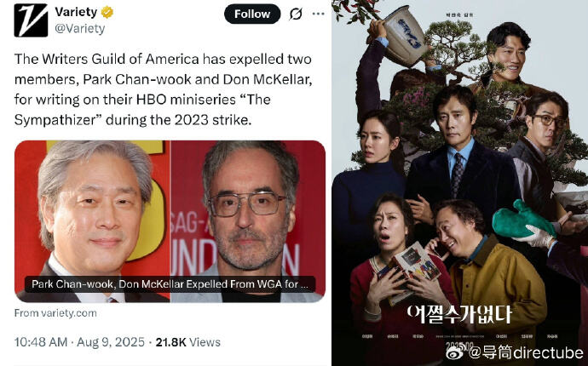The width and height of the screenshot is (588, 366).
Task: Click the Follow button
Action: pos(252,14)
